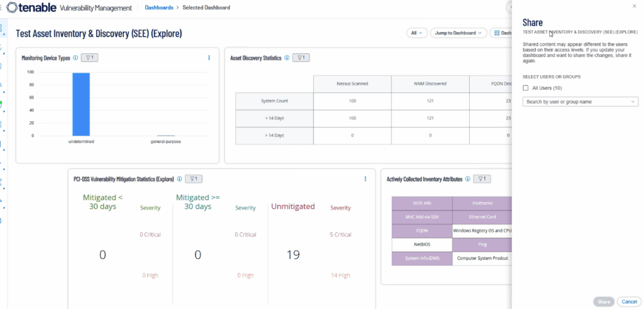
Task: Open the All filter dropdown
Action: (418, 33)
